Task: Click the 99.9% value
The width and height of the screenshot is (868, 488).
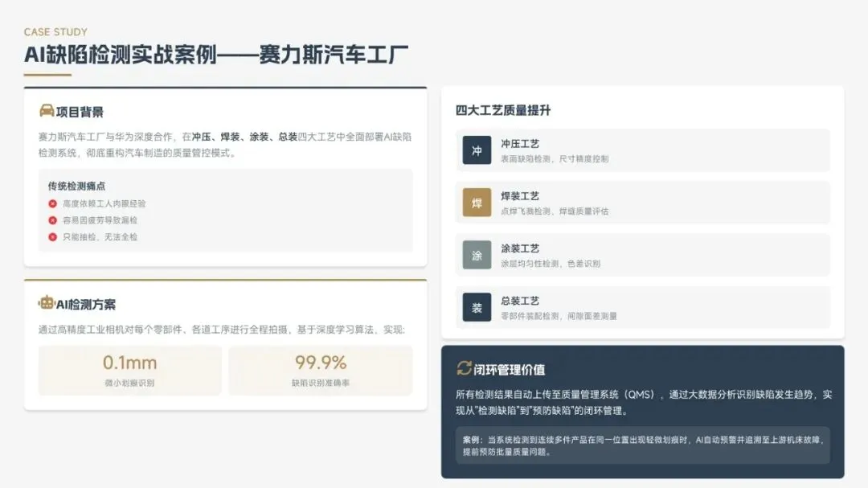Action: click(x=321, y=363)
